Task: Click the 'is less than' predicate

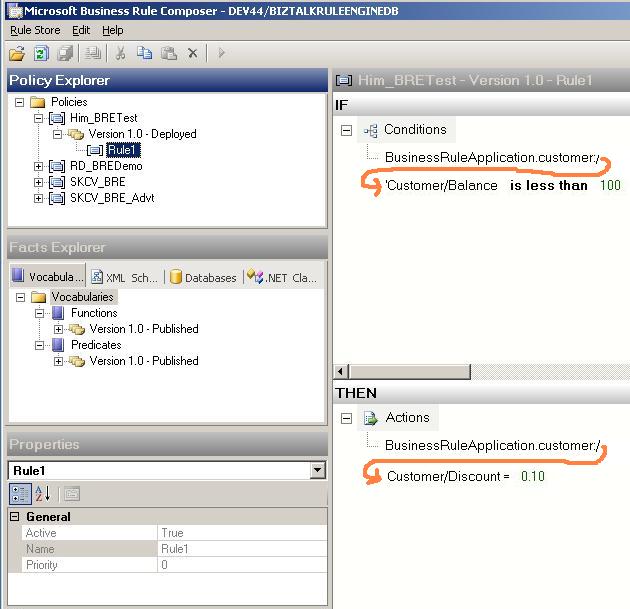Action: (x=549, y=186)
